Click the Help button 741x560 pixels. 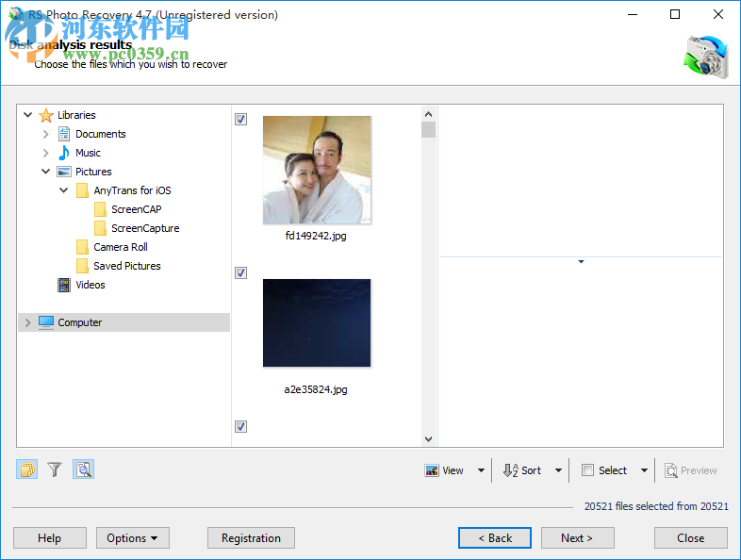(50, 537)
